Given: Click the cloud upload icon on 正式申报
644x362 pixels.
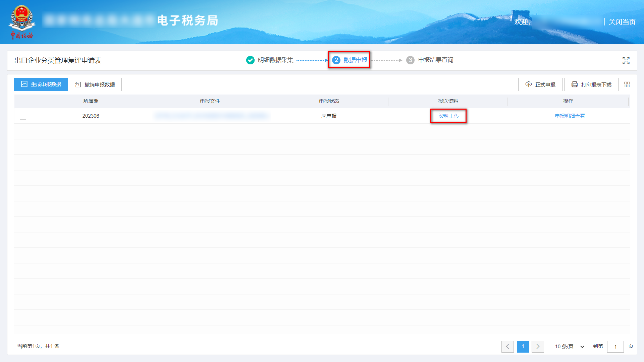Looking at the screenshot, I should (529, 84).
